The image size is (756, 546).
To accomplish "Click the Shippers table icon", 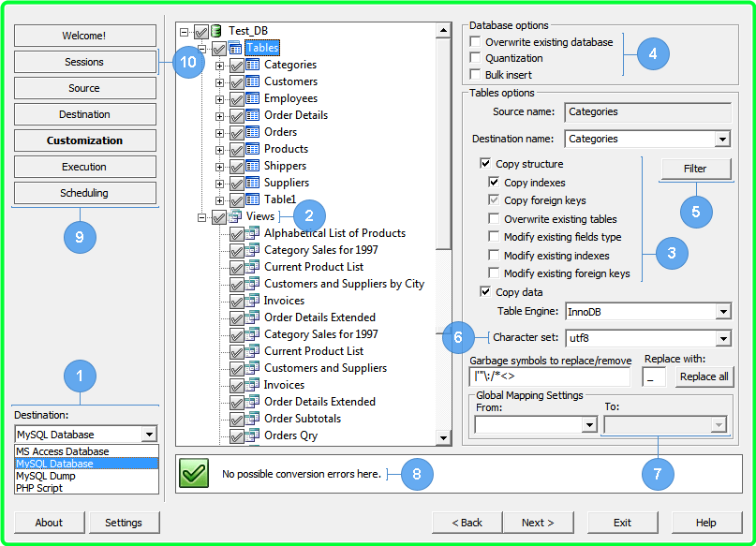I will pyautogui.click(x=252, y=166).
